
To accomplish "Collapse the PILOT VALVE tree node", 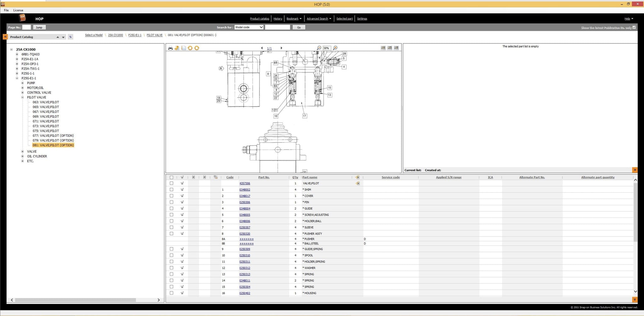I will (23, 98).
